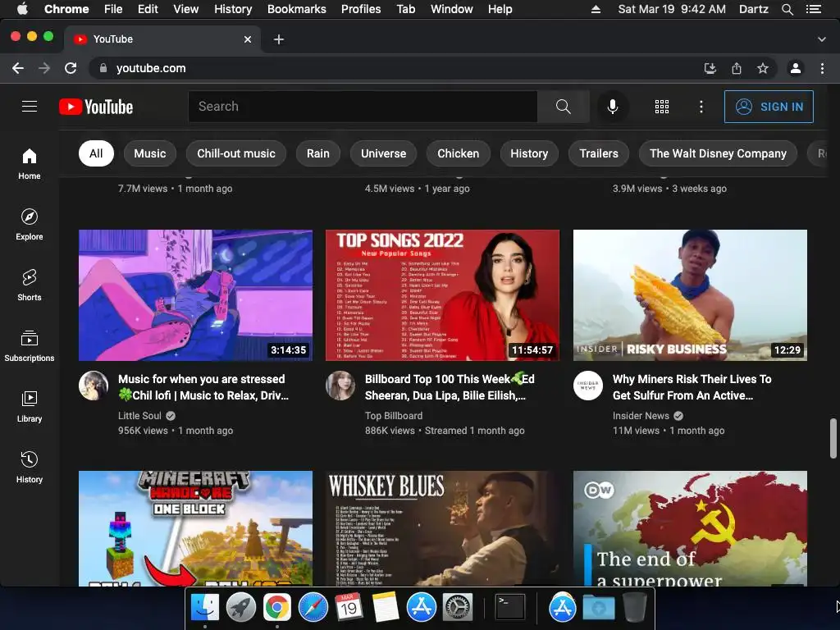Open Insider News channel name link
The image size is (840, 630).
[641, 416]
